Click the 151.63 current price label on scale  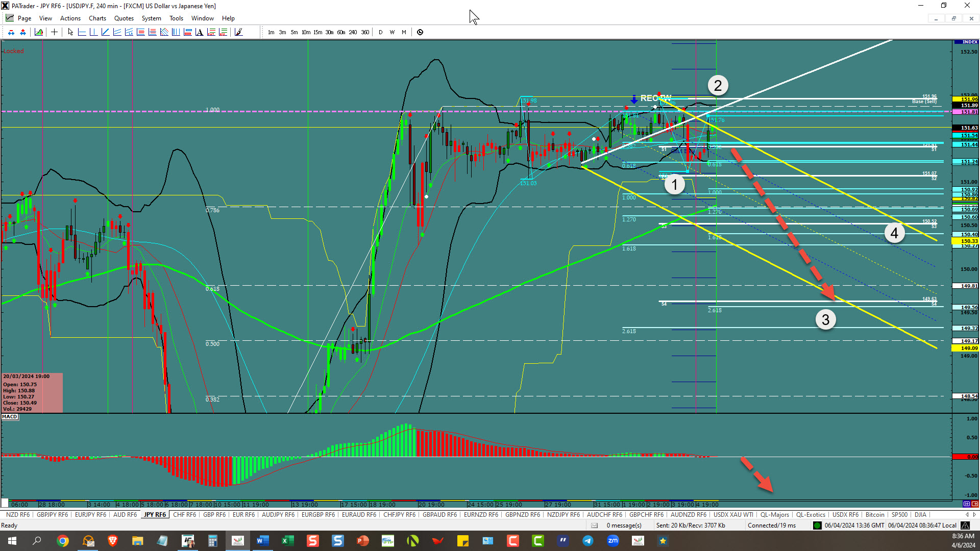[x=966, y=128]
